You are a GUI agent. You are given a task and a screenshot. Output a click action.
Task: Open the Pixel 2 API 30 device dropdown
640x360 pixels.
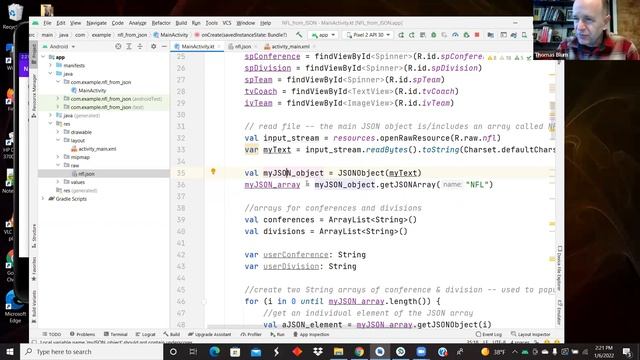point(368,35)
